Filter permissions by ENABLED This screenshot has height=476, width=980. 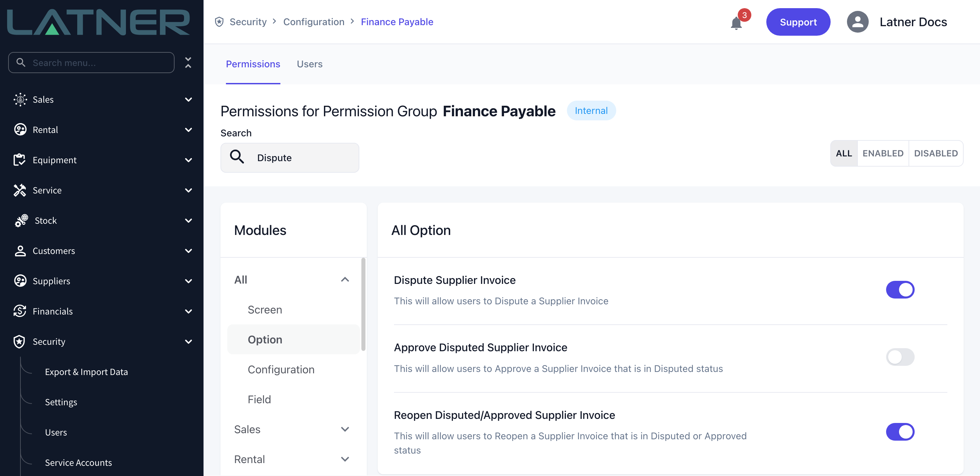[883, 153]
